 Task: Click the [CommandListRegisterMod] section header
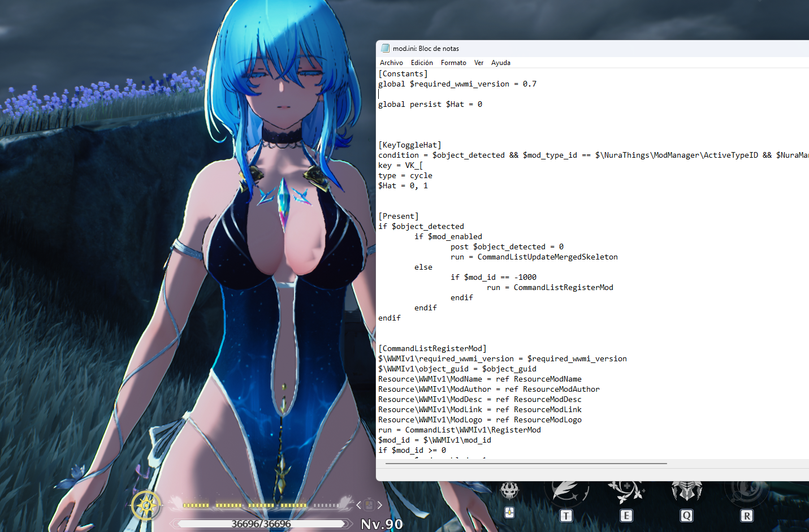[x=432, y=349]
